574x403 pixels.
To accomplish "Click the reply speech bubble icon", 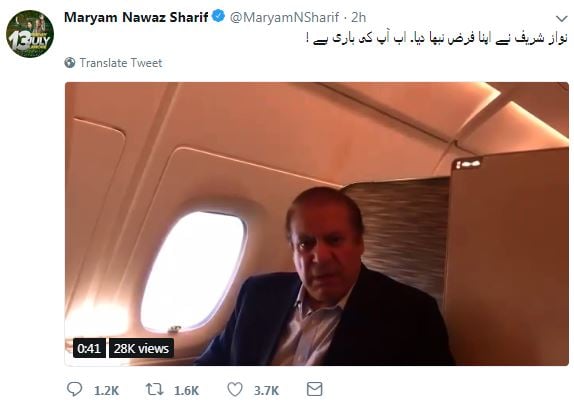I will pyautogui.click(x=75, y=389).
